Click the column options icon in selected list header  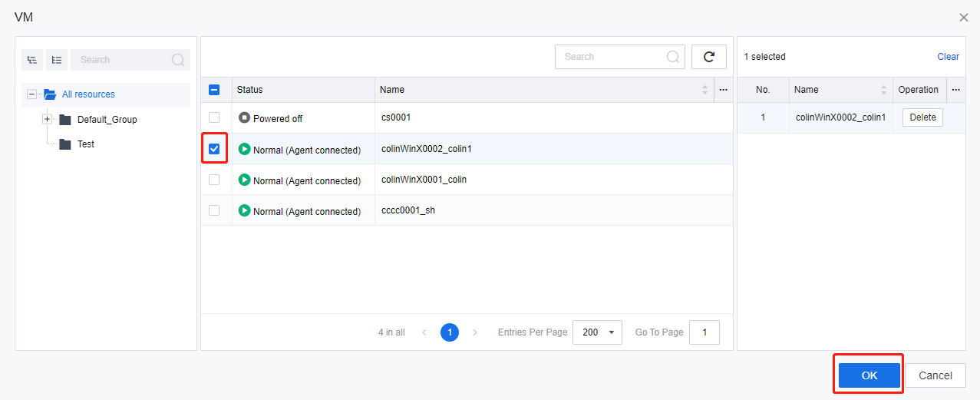point(955,90)
